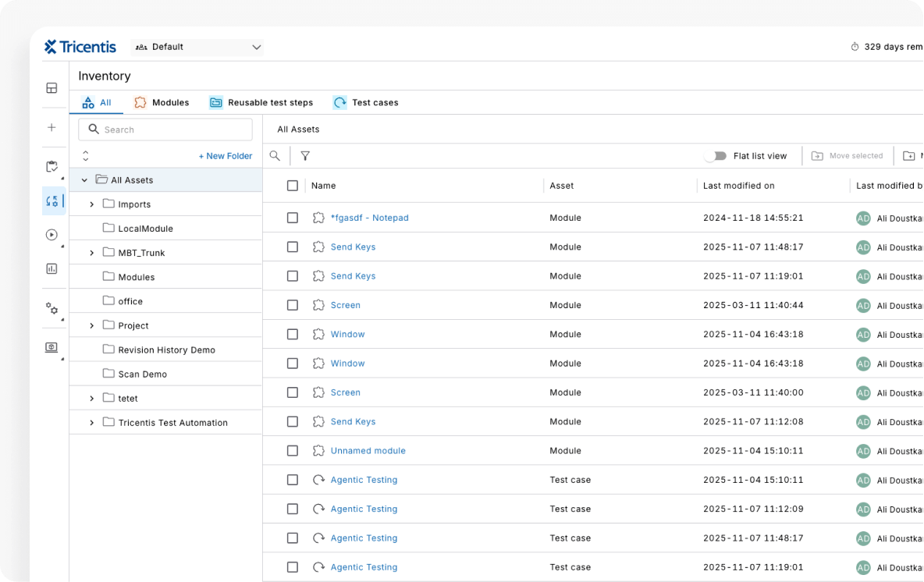Image resolution: width=924 pixels, height=582 pixels.
Task: Open the reports chart icon in sidebar
Action: click(52, 268)
